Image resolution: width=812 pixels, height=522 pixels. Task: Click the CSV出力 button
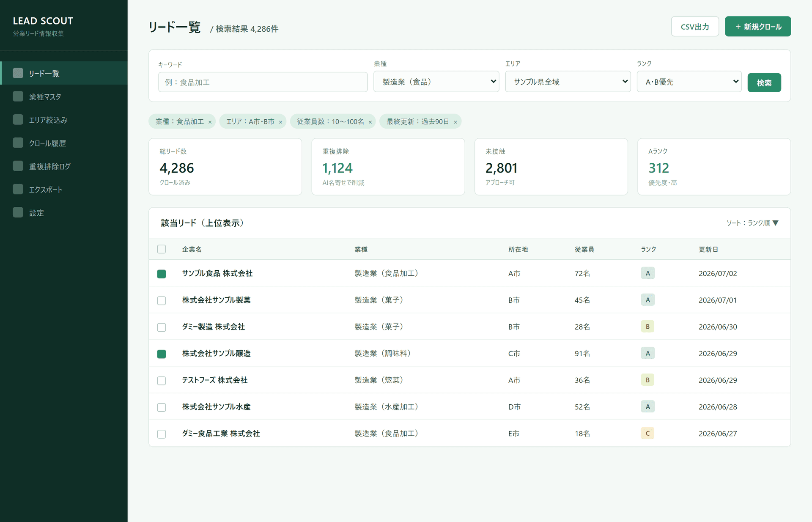695,27
